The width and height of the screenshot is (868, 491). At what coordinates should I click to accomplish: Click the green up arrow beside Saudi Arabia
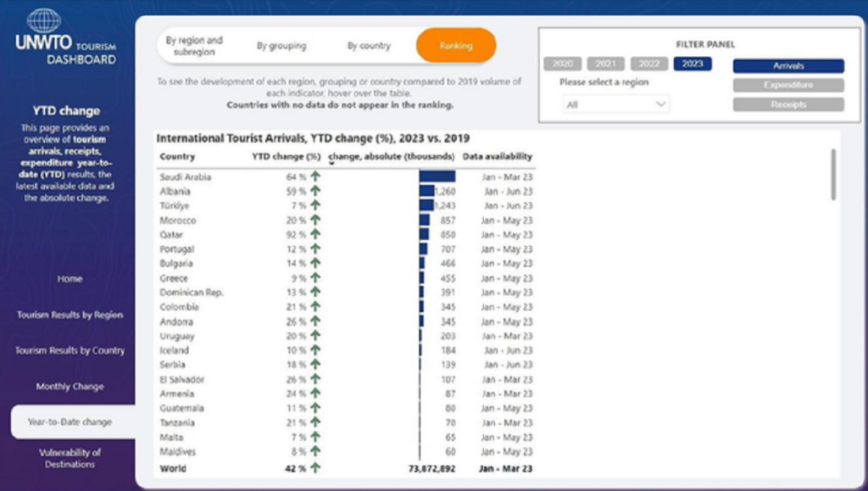(315, 176)
